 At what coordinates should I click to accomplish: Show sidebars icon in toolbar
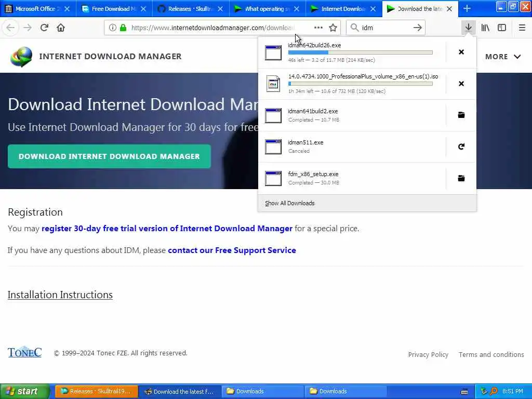502,28
